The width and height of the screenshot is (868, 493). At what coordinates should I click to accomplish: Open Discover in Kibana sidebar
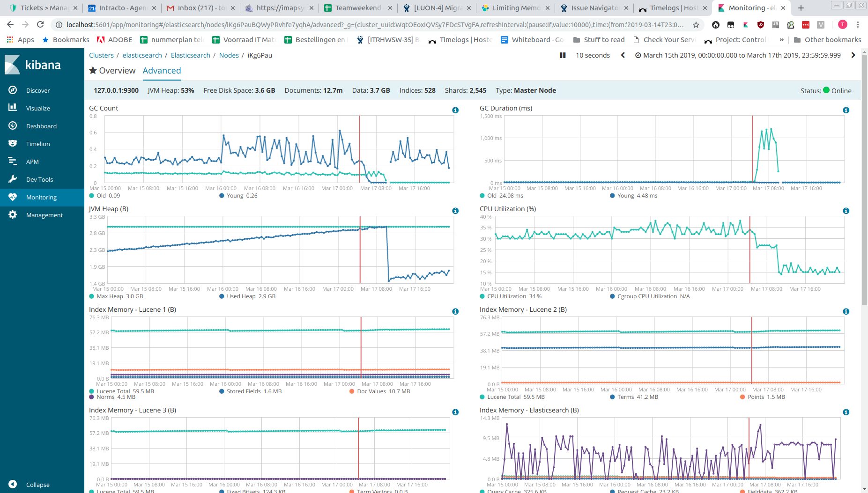[37, 90]
